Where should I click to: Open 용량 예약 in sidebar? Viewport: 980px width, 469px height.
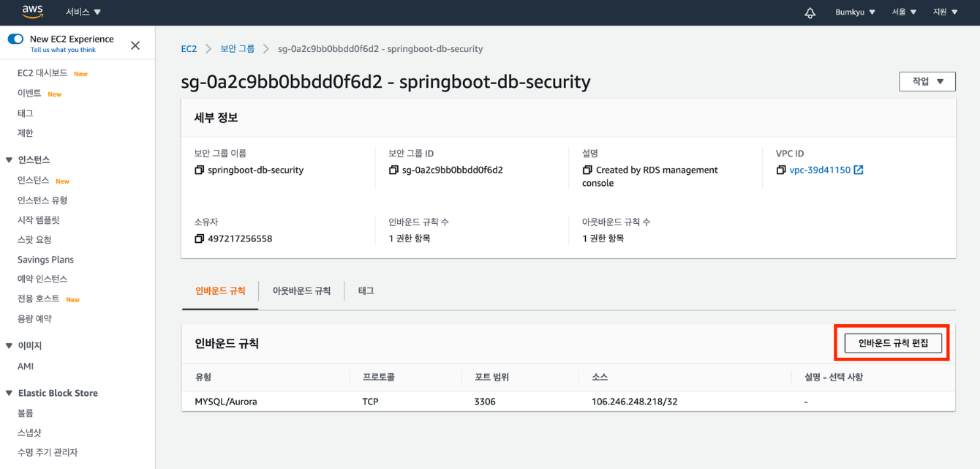(x=34, y=319)
